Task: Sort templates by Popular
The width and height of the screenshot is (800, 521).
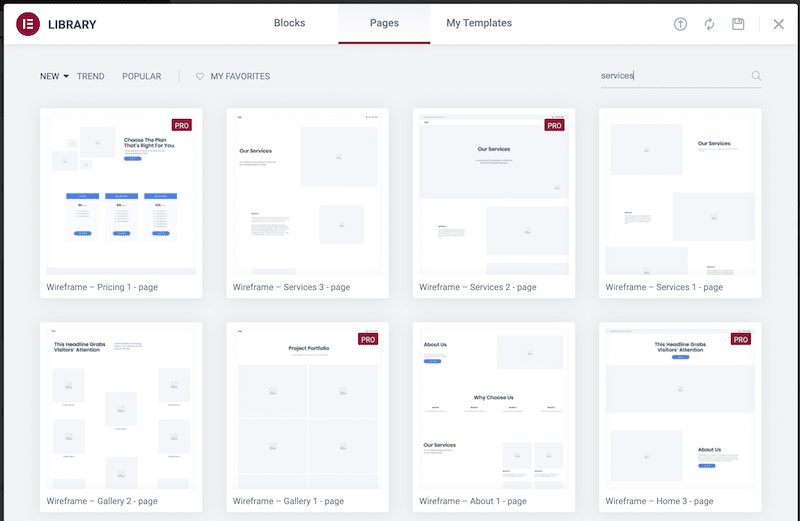Action: (x=141, y=76)
